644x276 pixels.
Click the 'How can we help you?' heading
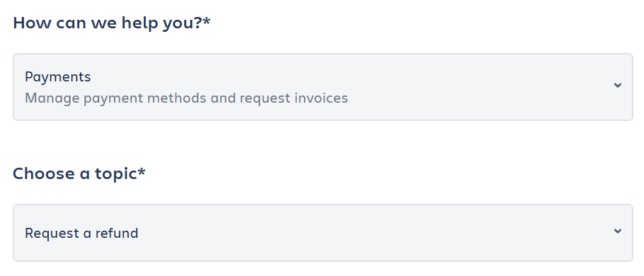click(x=111, y=23)
